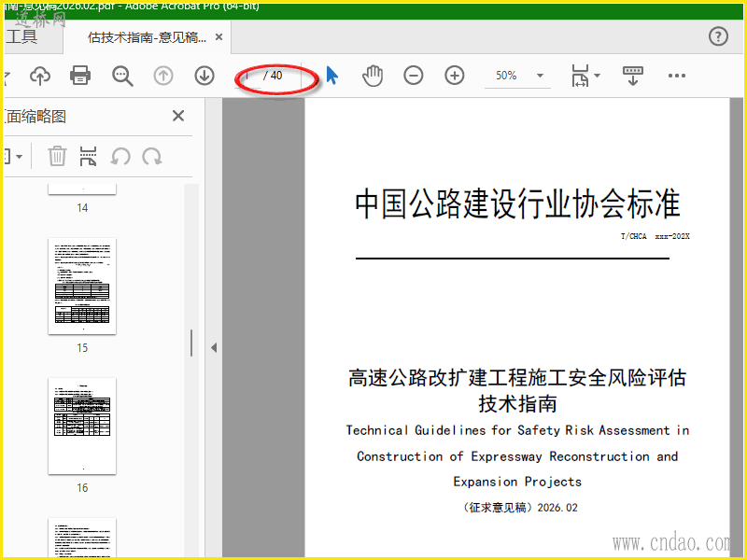Screen dimensions: 747x560
Task: Click the 技术指南 title line
Action: point(517,404)
